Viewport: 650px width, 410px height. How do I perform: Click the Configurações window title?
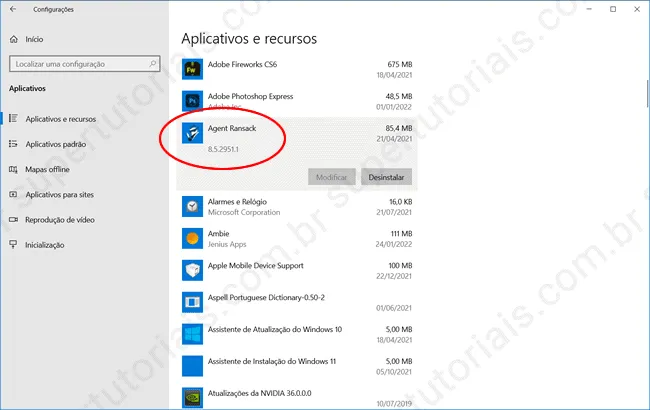coord(53,9)
